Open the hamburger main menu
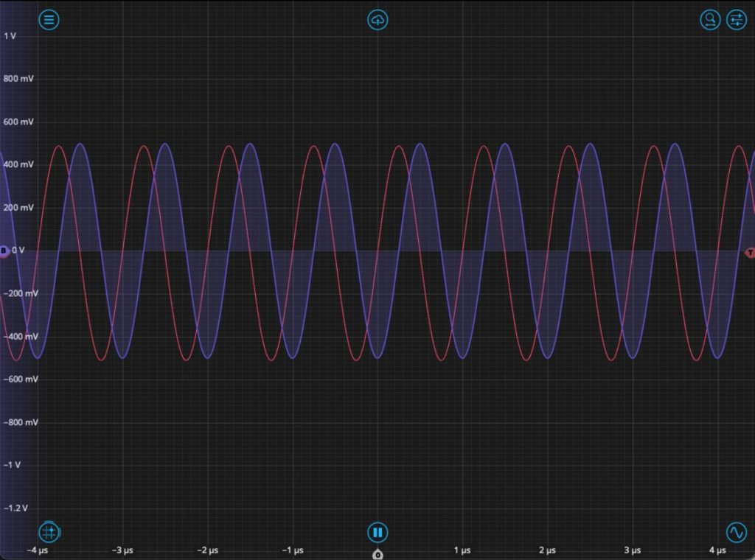This screenshot has width=755, height=560. tap(49, 20)
